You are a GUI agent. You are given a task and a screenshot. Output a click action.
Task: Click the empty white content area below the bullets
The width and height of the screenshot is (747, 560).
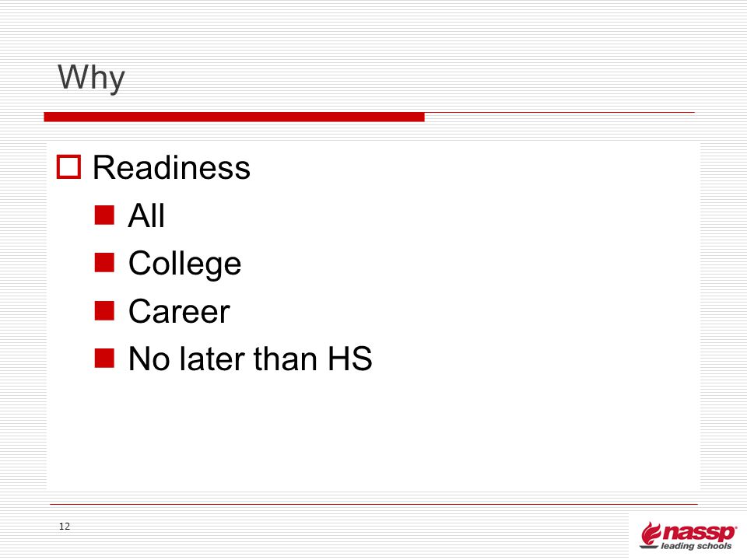(373, 433)
